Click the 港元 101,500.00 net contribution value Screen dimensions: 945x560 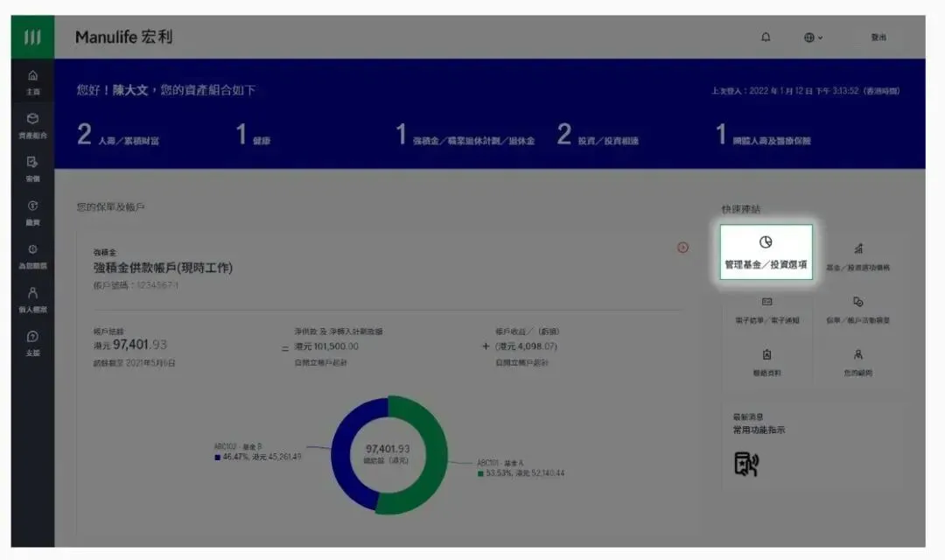point(326,346)
